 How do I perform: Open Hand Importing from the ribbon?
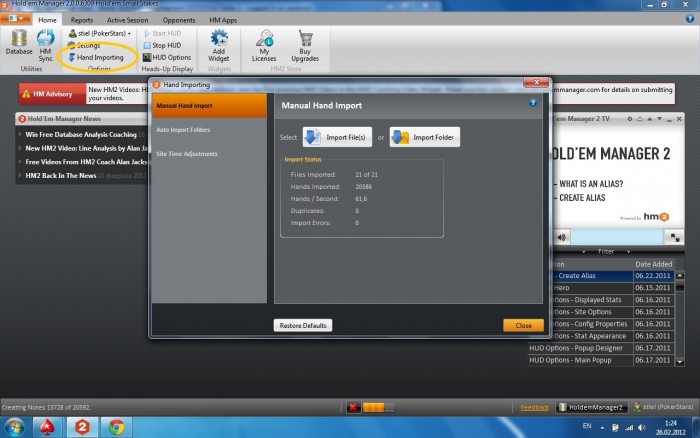[96, 57]
